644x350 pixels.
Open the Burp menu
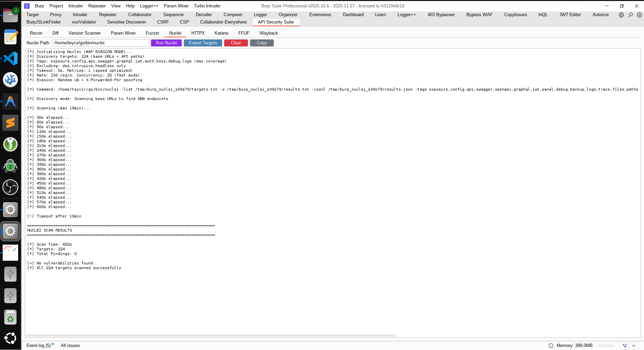coord(39,6)
